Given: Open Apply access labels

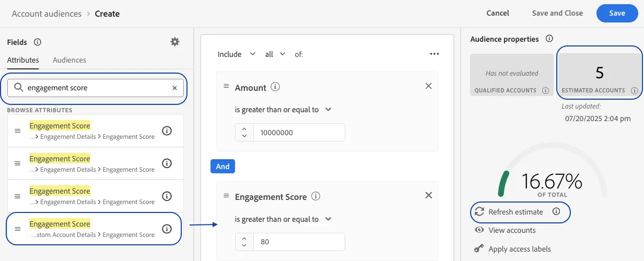Looking at the screenshot, I should [x=512, y=249].
